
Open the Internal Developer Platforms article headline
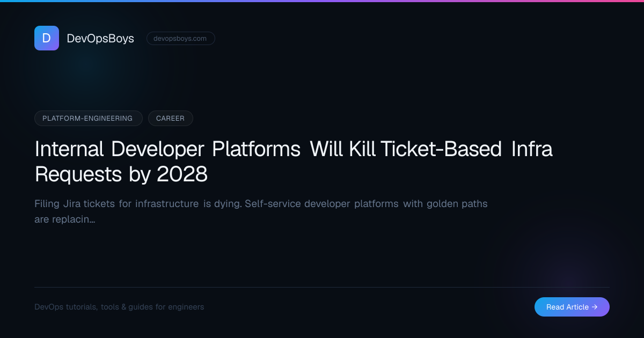pos(294,161)
